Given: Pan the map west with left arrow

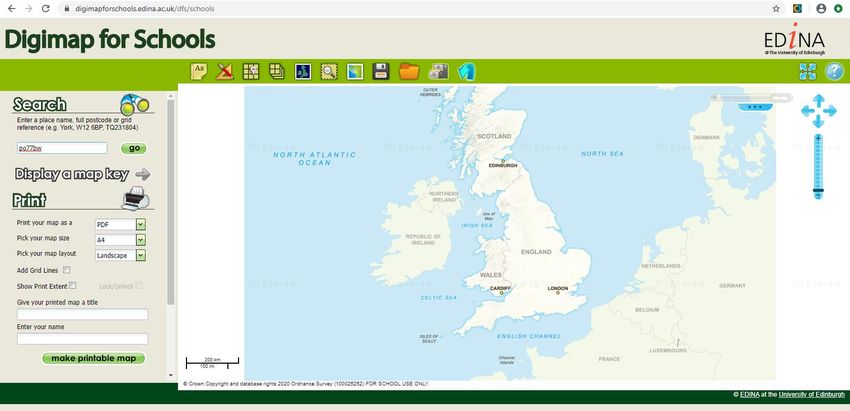Looking at the screenshot, I should pyautogui.click(x=807, y=111).
